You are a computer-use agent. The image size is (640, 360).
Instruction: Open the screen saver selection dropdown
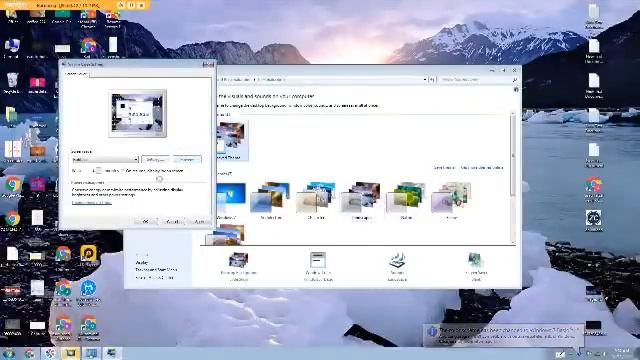coord(105,160)
